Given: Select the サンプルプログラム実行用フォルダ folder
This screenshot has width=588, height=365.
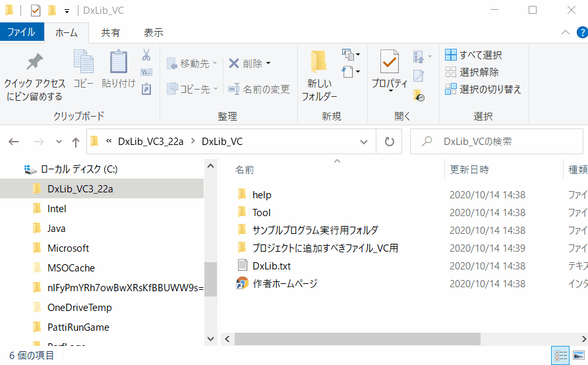Looking at the screenshot, I should (x=315, y=230).
